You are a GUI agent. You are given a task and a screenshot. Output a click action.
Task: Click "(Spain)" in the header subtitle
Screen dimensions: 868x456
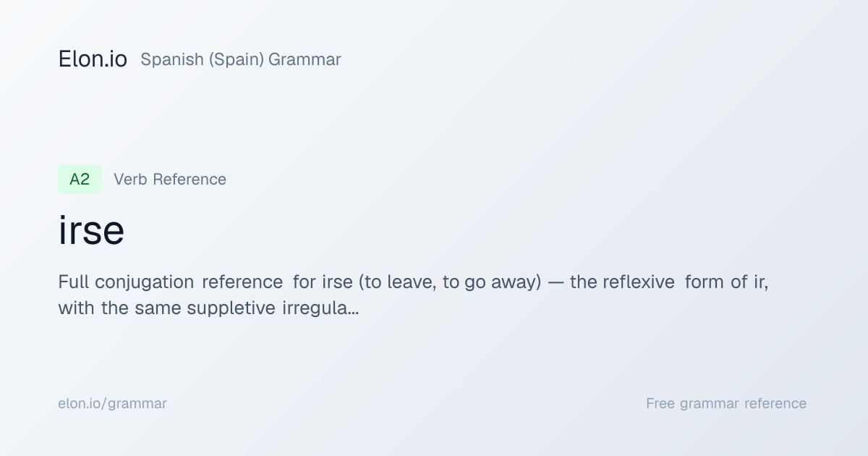pyautogui.click(x=236, y=59)
